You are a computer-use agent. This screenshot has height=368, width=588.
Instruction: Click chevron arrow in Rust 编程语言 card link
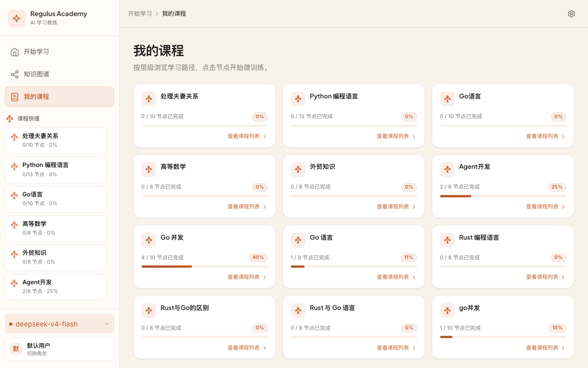pyautogui.click(x=563, y=277)
